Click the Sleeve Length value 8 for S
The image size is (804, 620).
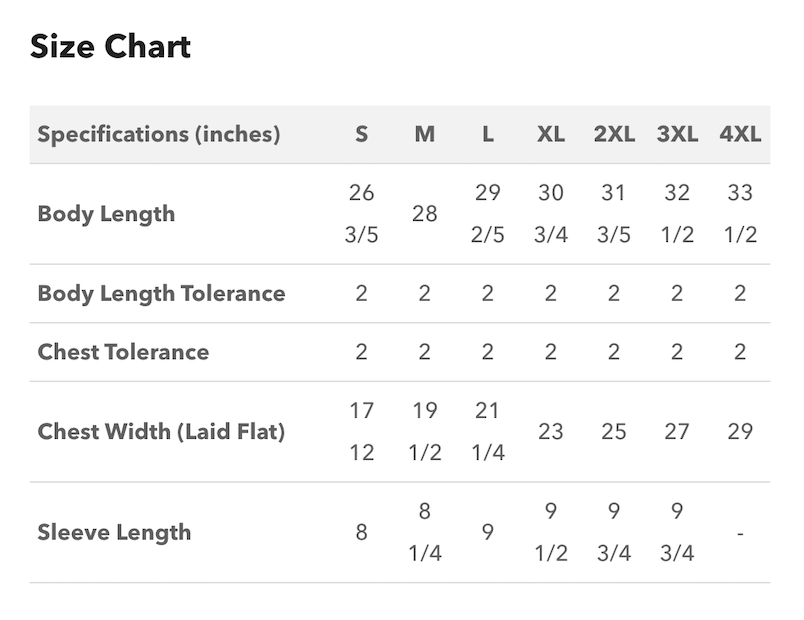click(x=361, y=532)
